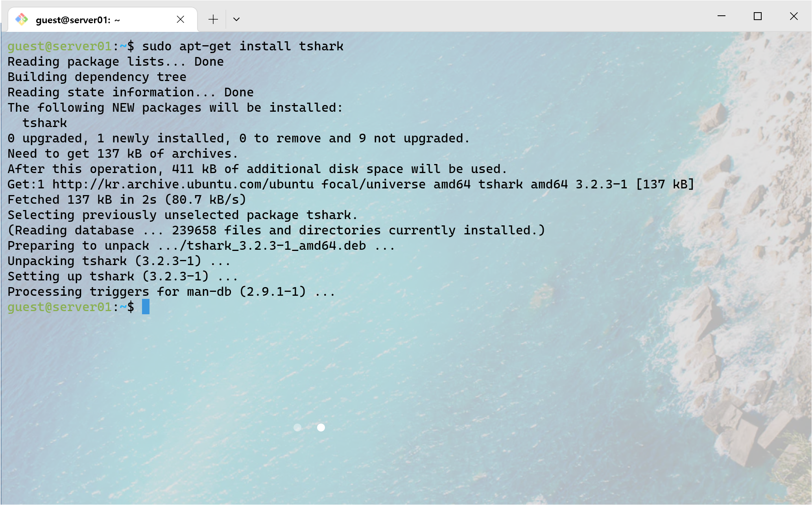The image size is (812, 505).
Task: Click the 'Reading state information... Done' line
Action: pyautogui.click(x=131, y=92)
